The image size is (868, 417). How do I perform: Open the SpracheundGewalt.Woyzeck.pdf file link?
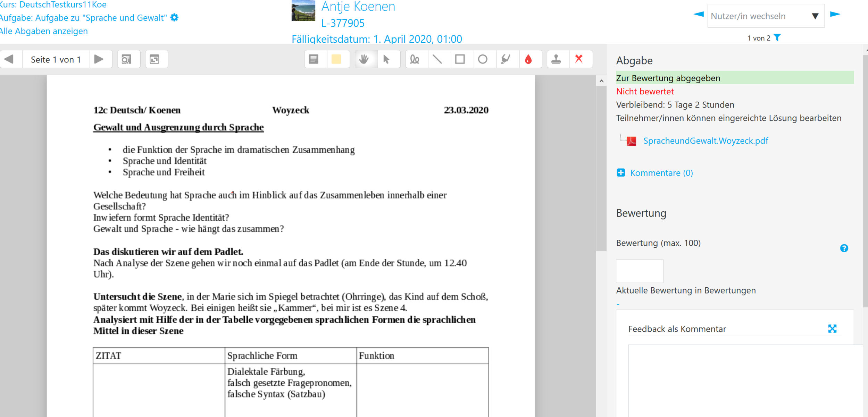(x=706, y=141)
